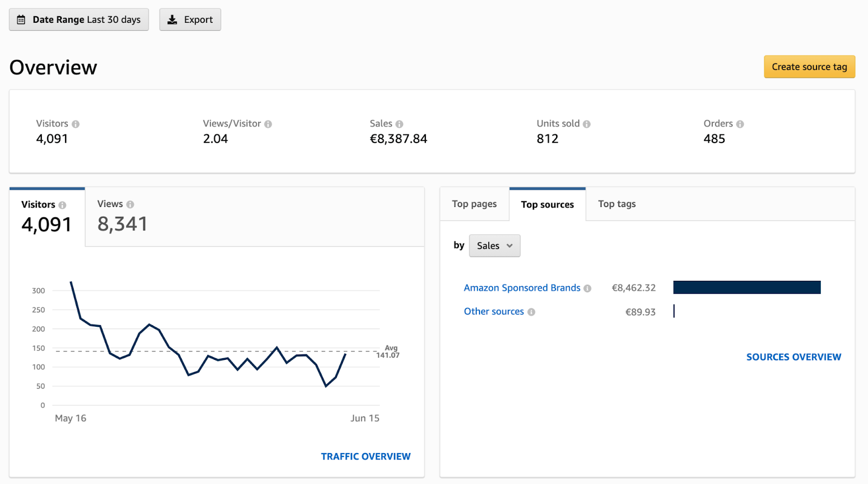
Task: Open the Amazon Sponsored Brands source link
Action: 522,288
